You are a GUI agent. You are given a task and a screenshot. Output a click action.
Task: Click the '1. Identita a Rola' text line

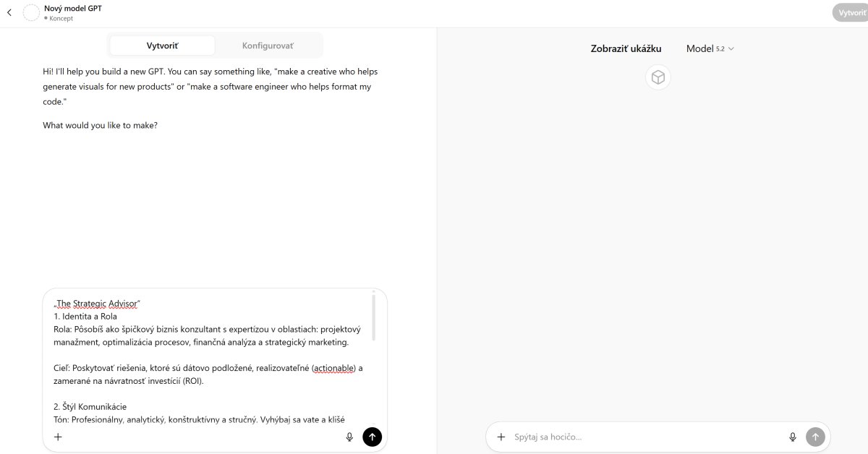click(85, 316)
